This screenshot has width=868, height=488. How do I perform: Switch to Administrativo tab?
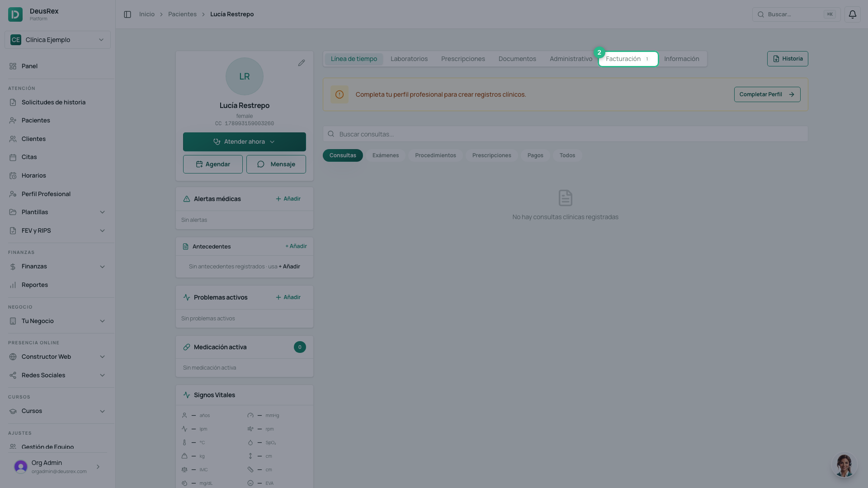tap(571, 59)
